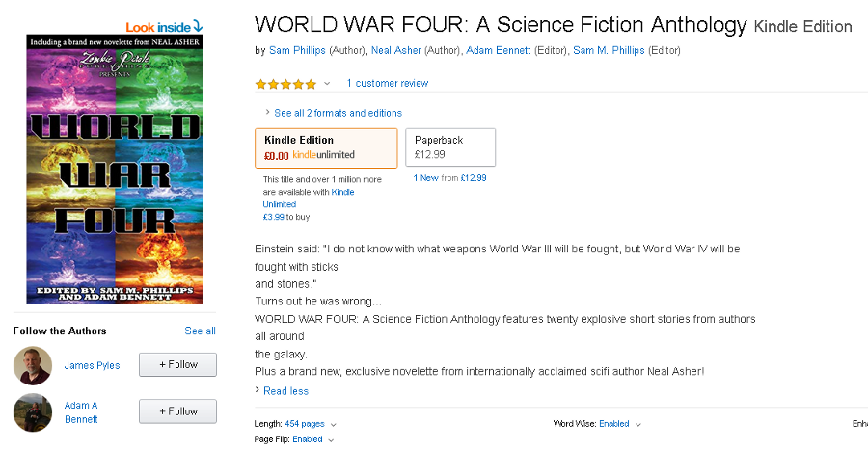The height and width of the screenshot is (450, 868).
Task: Expand the Page Flip Enabled dropdown
Action: [308, 439]
